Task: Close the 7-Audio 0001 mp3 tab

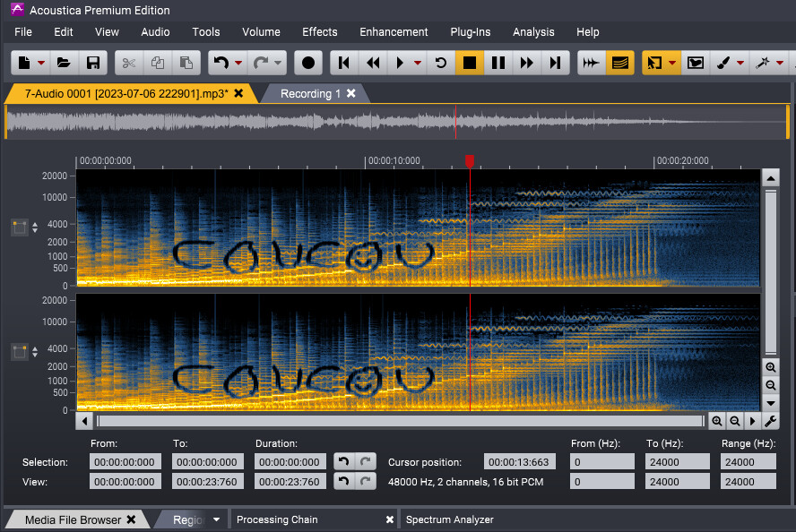Action: click(x=238, y=93)
